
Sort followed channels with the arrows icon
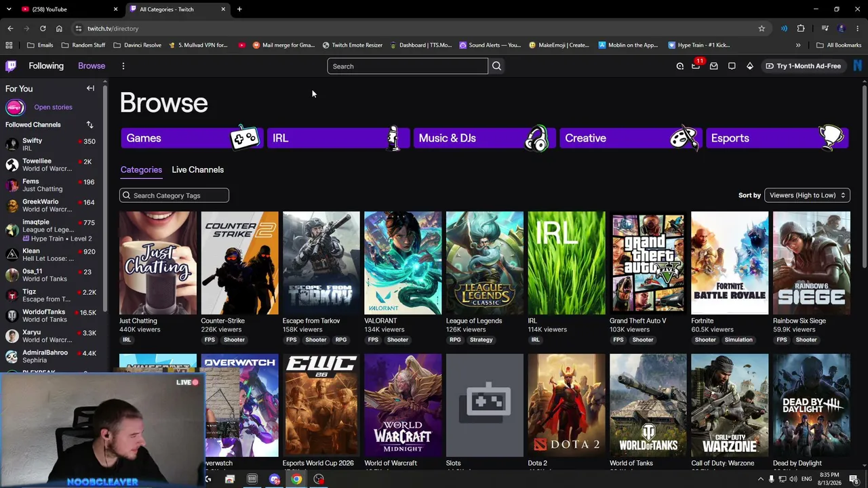pyautogui.click(x=90, y=125)
